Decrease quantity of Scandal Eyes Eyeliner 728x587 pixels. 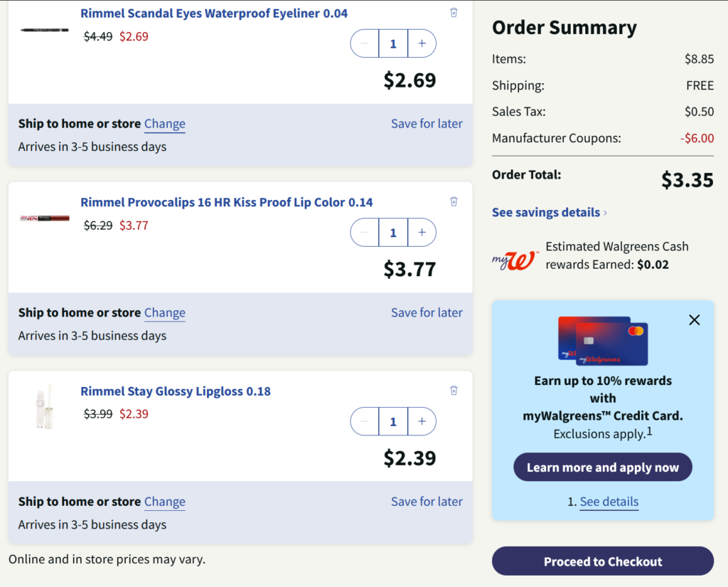[365, 43]
